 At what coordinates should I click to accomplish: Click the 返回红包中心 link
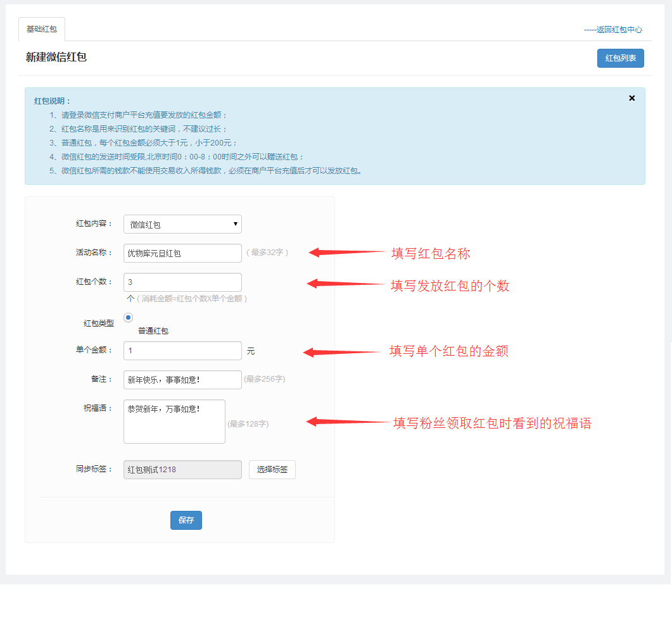coord(612,30)
